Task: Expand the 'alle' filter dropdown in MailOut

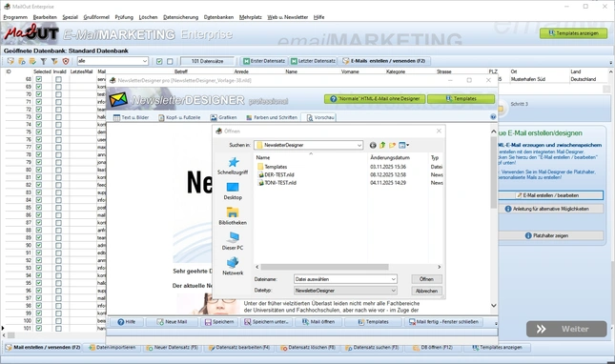Action: tap(145, 61)
